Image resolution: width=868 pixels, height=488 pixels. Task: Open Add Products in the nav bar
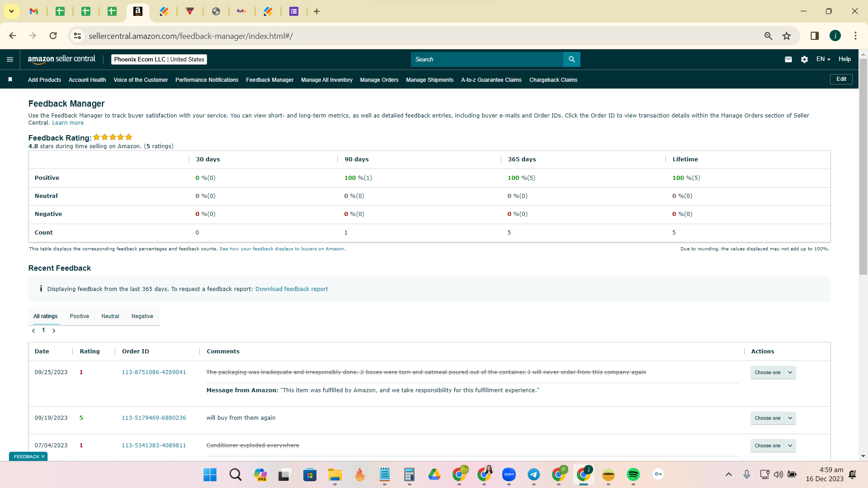tap(44, 80)
